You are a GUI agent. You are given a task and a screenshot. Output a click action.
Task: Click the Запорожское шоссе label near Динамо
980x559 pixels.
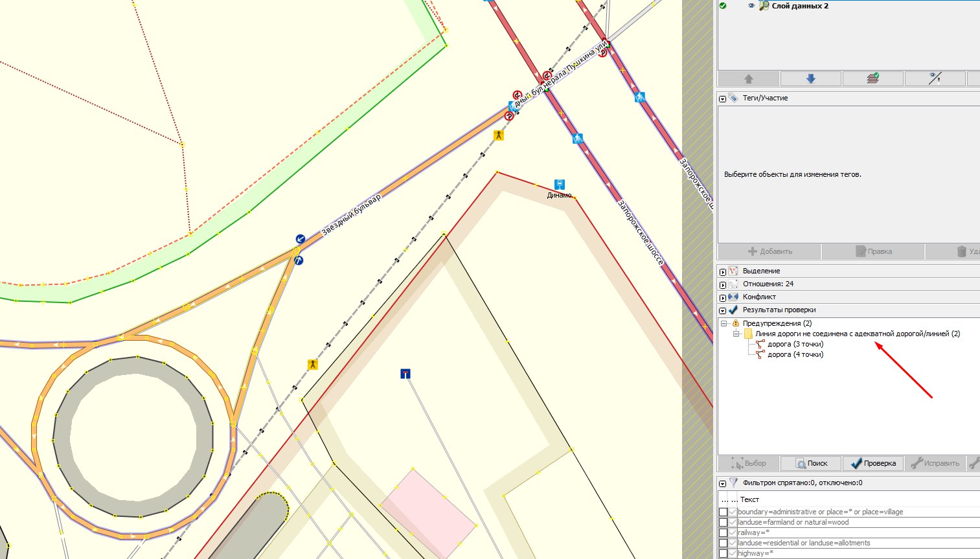click(x=641, y=233)
